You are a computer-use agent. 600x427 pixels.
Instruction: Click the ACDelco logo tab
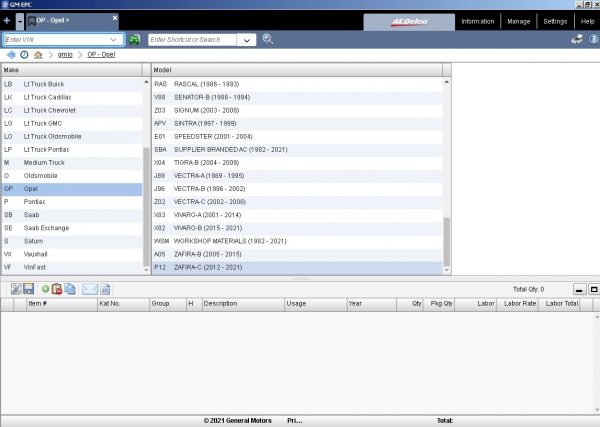click(x=409, y=22)
